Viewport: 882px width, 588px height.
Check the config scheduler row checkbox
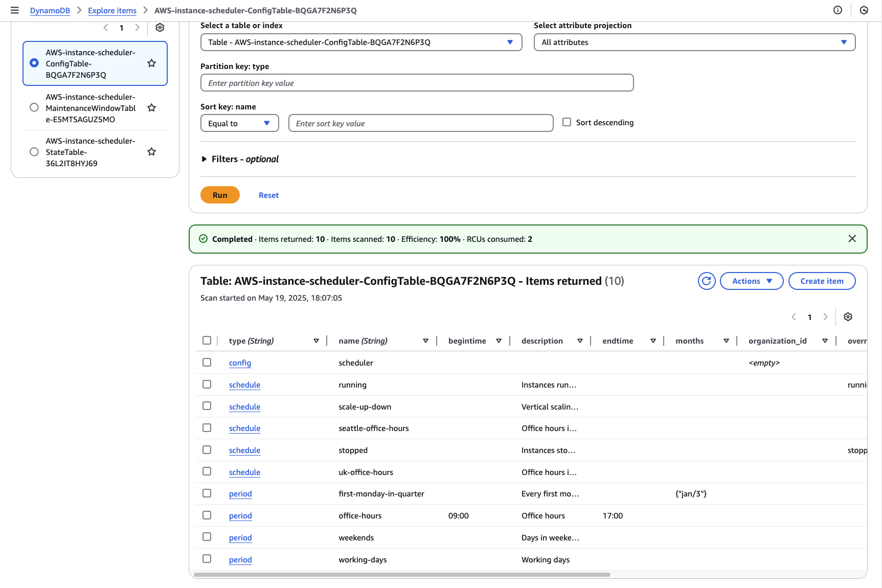coord(207,363)
